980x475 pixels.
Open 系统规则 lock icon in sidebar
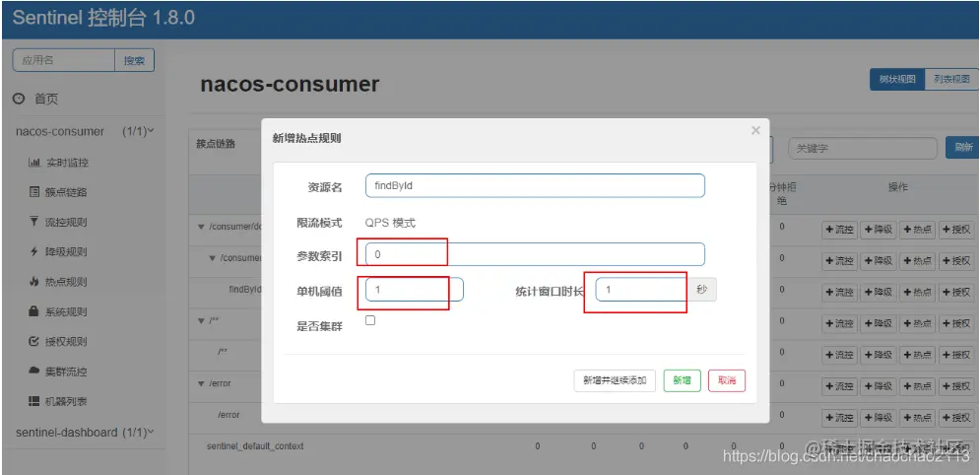point(34,311)
